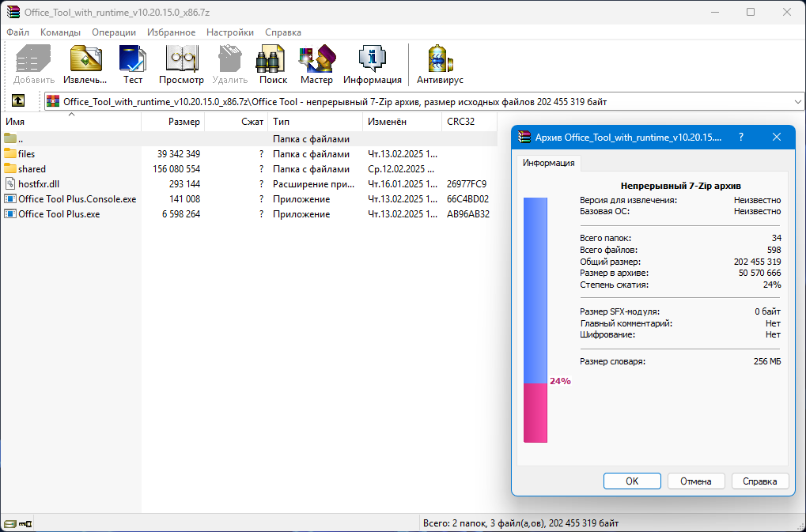This screenshot has height=532, width=806.
Task: Click the status bar total summary text
Action: (x=520, y=523)
